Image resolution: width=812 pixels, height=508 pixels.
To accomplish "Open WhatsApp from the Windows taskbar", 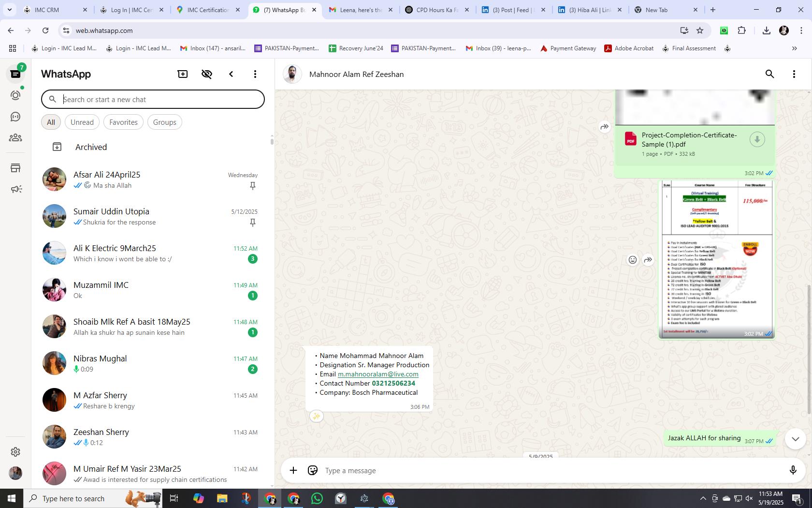I will pyautogui.click(x=317, y=498).
